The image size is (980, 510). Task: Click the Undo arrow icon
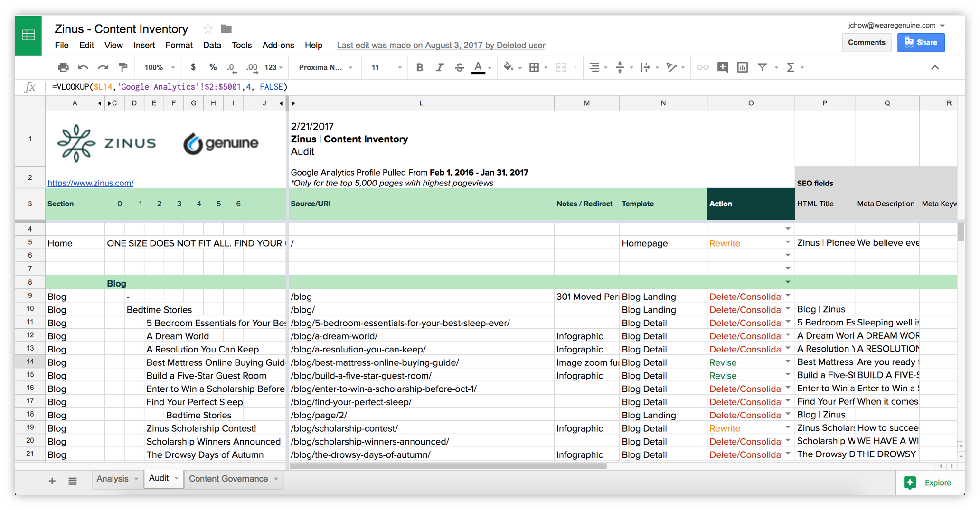(x=83, y=67)
